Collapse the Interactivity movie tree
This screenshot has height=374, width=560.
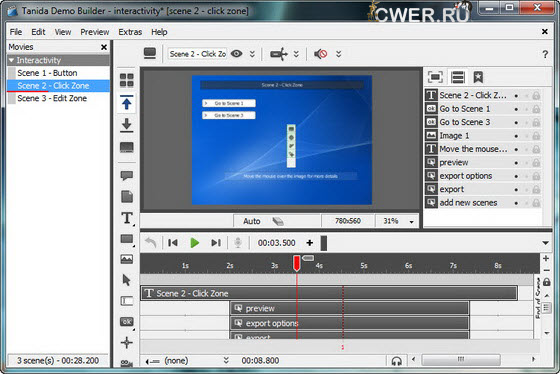point(11,60)
